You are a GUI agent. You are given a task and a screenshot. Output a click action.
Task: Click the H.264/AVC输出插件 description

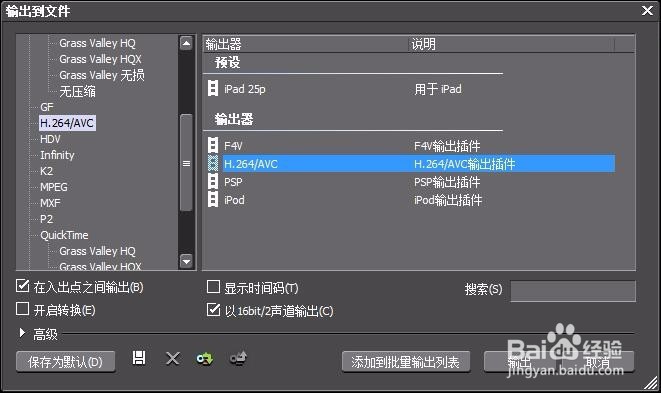[464, 164]
